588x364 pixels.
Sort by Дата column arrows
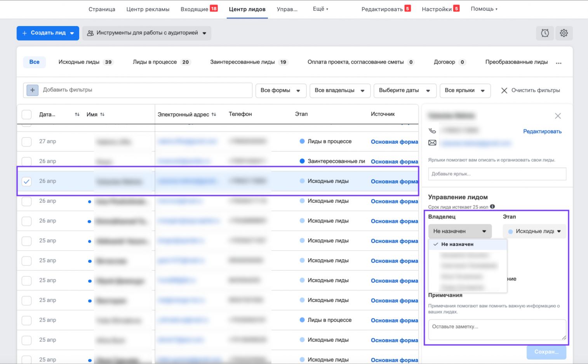77,114
